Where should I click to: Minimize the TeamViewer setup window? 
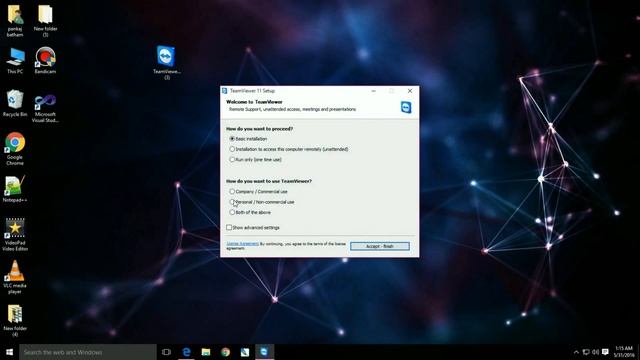click(x=373, y=91)
